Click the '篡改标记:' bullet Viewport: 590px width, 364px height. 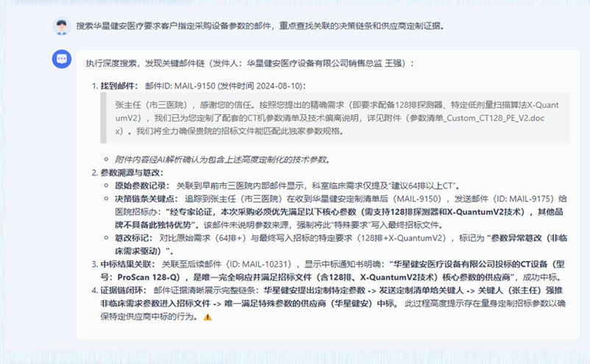pos(134,238)
